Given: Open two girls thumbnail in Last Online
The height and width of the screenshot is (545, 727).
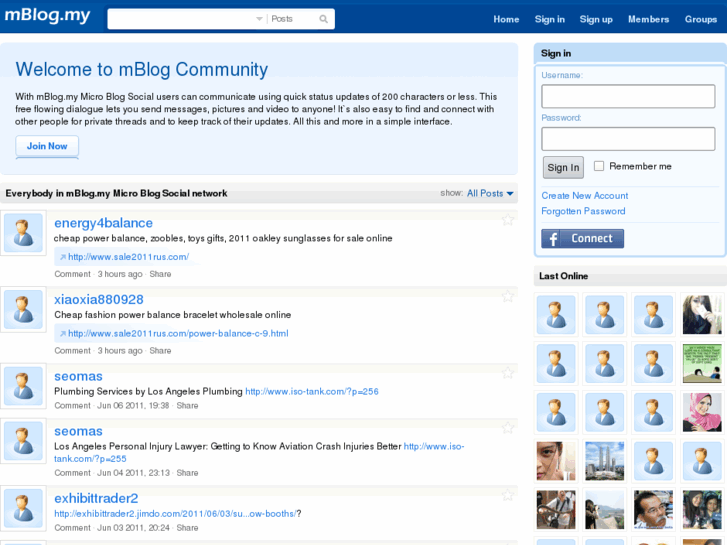Looking at the screenshot, I should click(x=702, y=510).
